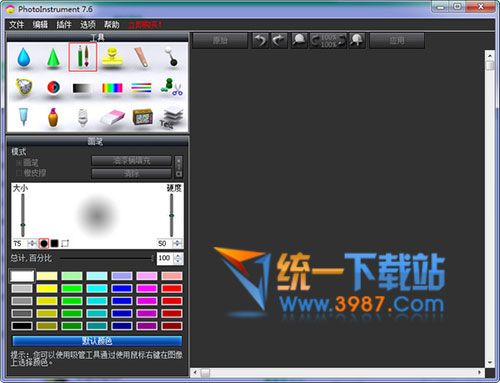Select the green cone sharpen tool

coord(53,58)
